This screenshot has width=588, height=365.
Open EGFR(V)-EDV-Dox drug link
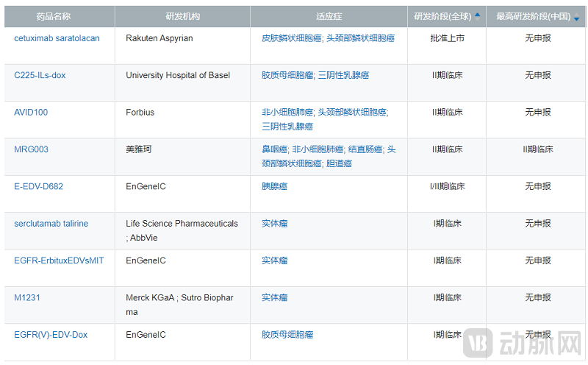51,335
